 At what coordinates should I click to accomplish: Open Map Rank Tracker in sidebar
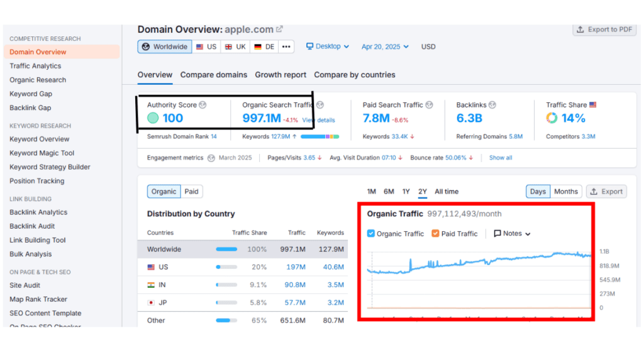coord(38,299)
